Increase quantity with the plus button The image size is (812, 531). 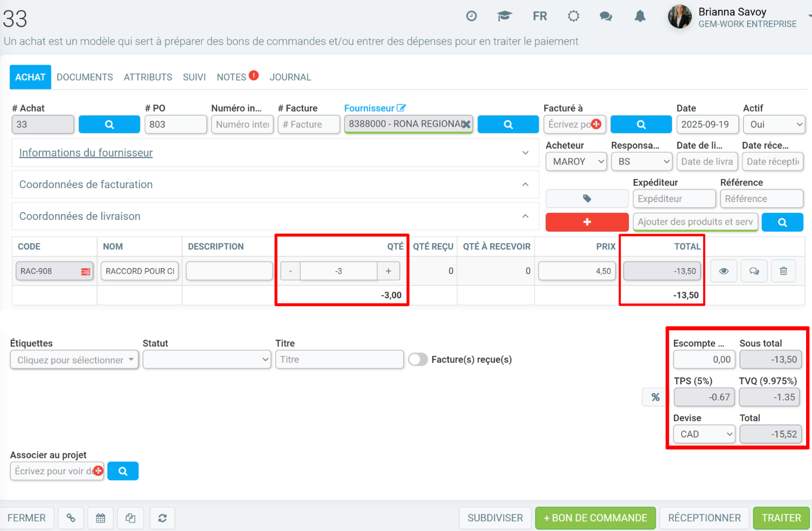tap(388, 271)
